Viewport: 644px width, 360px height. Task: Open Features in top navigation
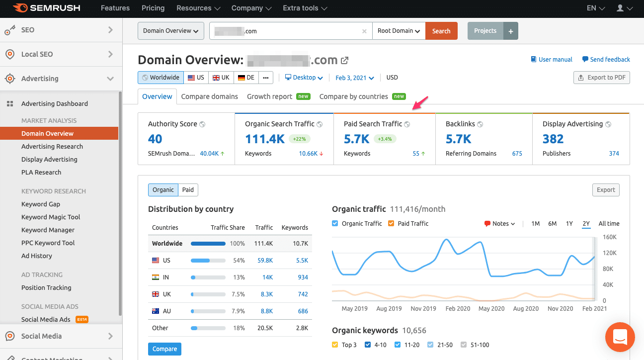(115, 8)
